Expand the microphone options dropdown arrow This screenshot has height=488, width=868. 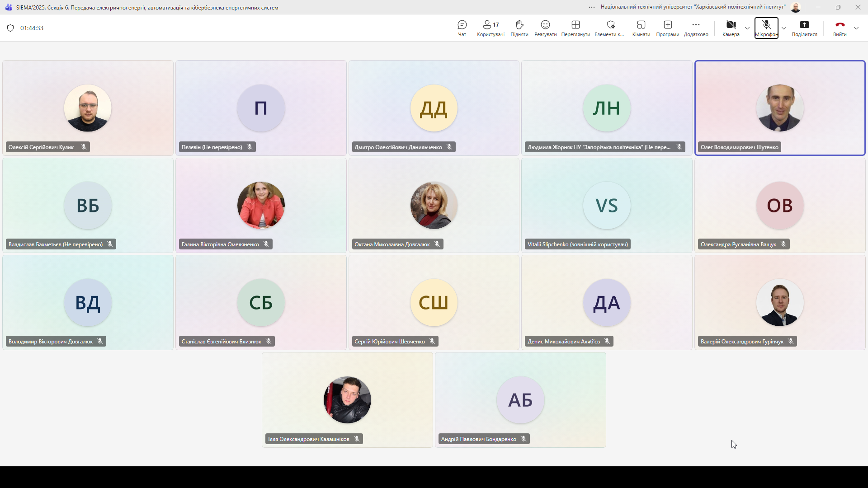point(784,28)
